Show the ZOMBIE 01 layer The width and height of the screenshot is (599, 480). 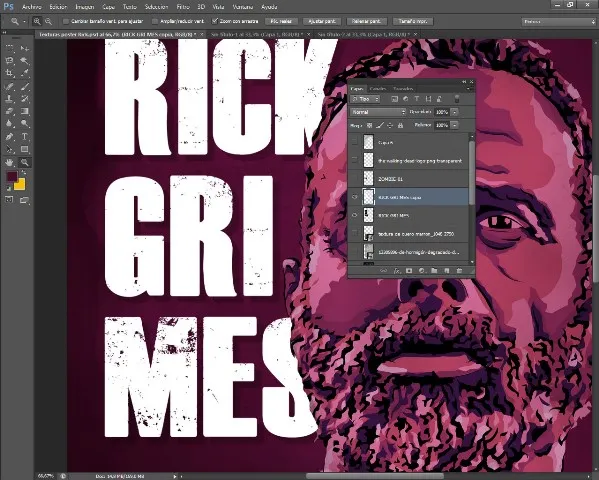coord(355,179)
